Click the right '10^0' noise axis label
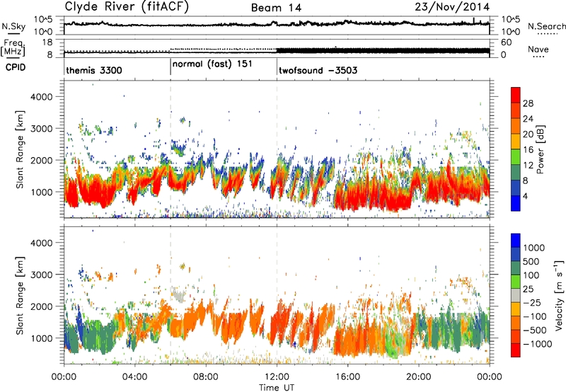 coord(511,32)
